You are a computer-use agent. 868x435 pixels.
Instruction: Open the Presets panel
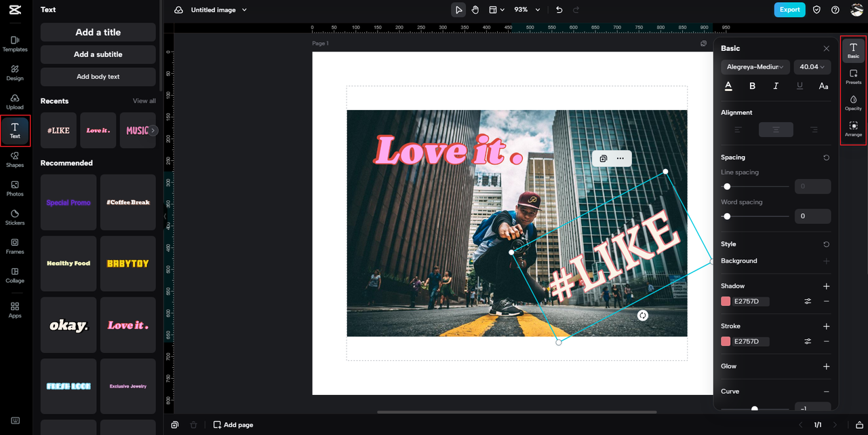(853, 77)
